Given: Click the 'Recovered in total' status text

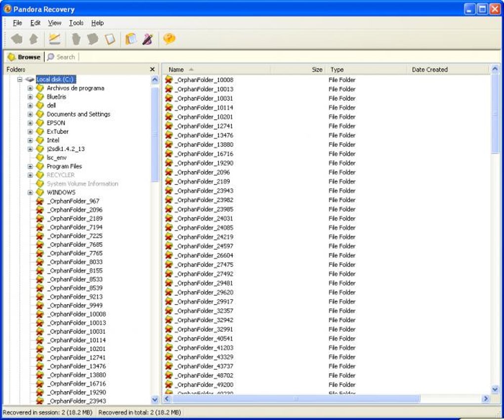Looking at the screenshot, I should 139,412.
